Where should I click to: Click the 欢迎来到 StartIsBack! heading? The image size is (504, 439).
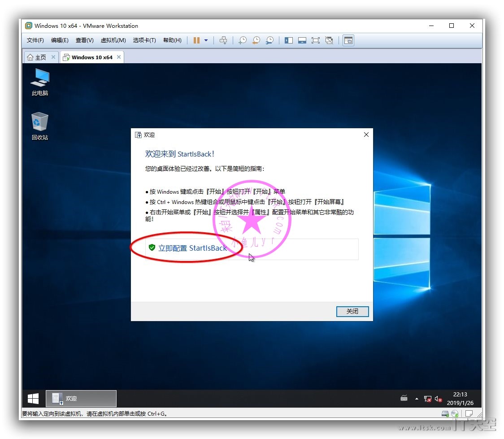click(x=180, y=154)
